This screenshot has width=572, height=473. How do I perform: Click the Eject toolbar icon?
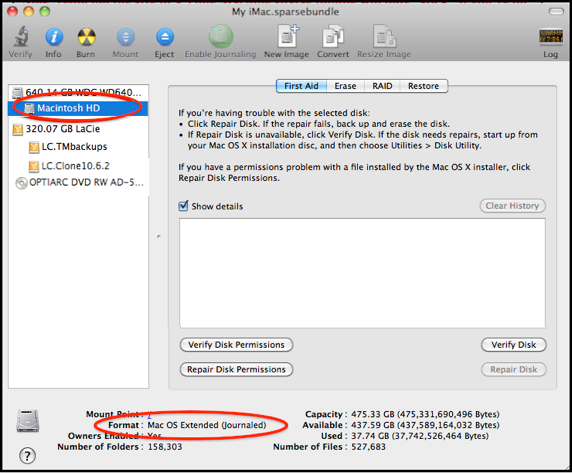point(165,37)
